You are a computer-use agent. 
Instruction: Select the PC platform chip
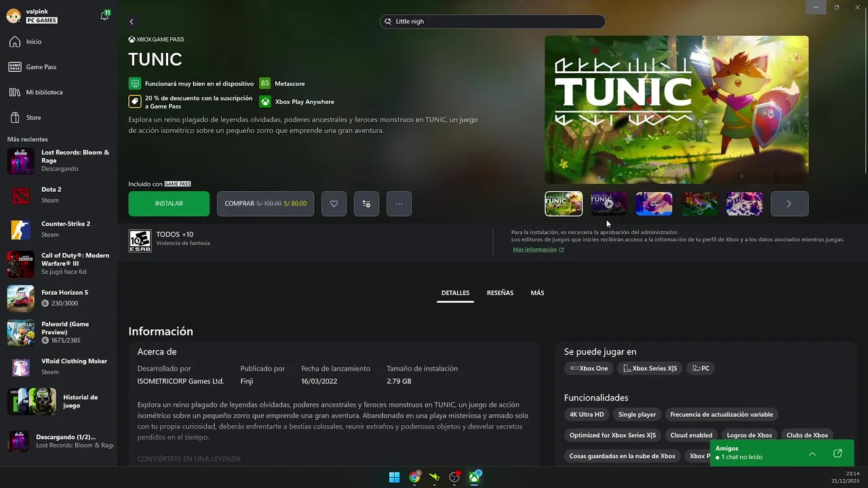701,369
